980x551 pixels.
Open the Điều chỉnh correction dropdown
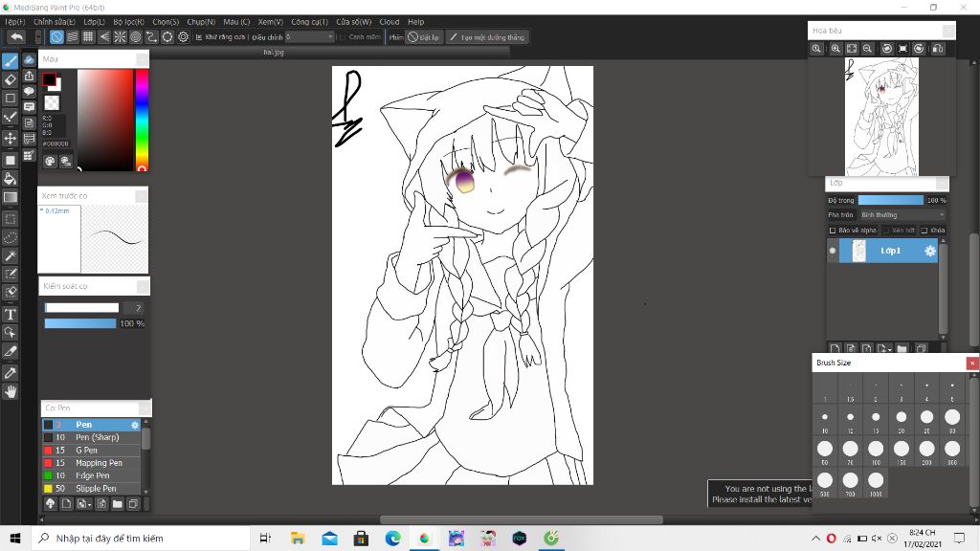point(309,37)
